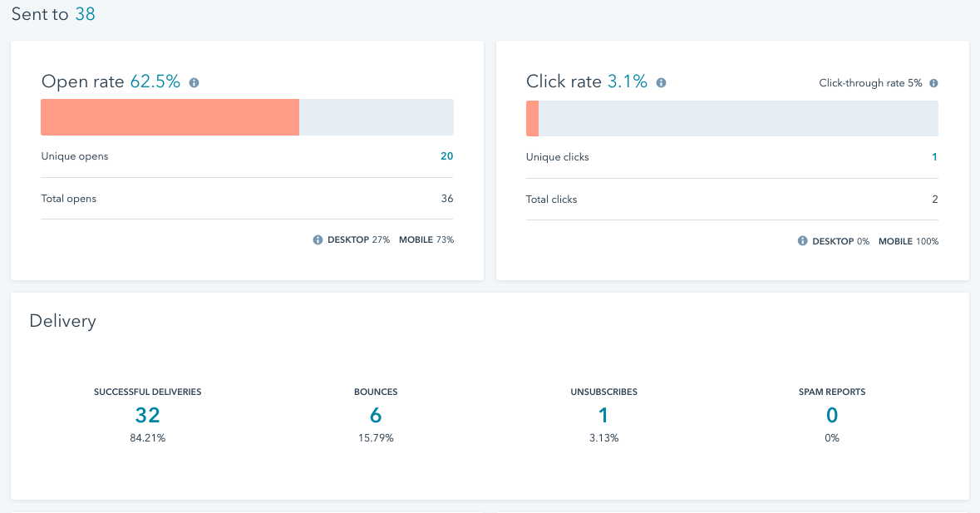Click the total opens value 36

point(446,199)
